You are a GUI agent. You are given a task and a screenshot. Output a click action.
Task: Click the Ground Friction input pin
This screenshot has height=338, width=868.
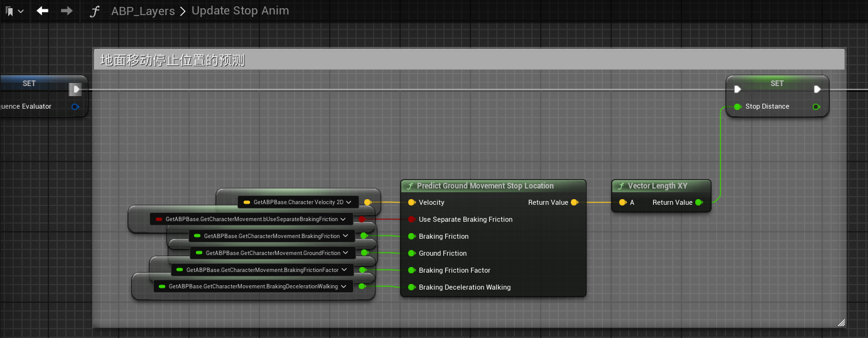click(412, 253)
